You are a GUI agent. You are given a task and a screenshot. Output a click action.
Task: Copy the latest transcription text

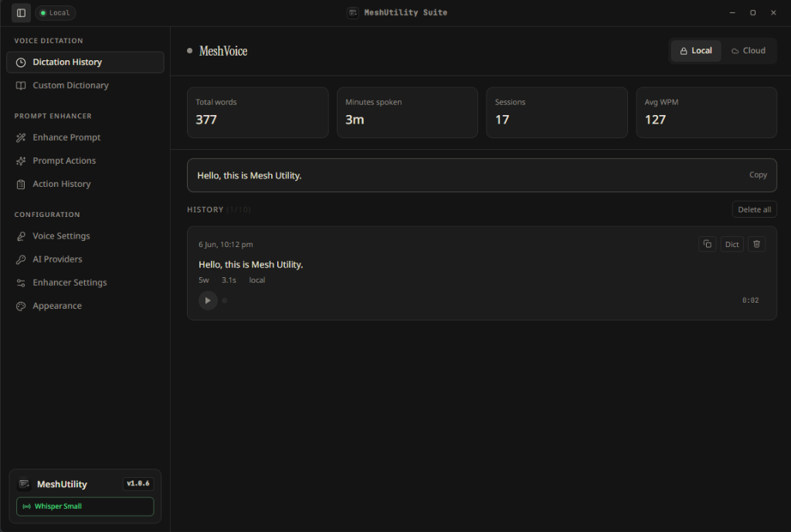[x=758, y=175]
